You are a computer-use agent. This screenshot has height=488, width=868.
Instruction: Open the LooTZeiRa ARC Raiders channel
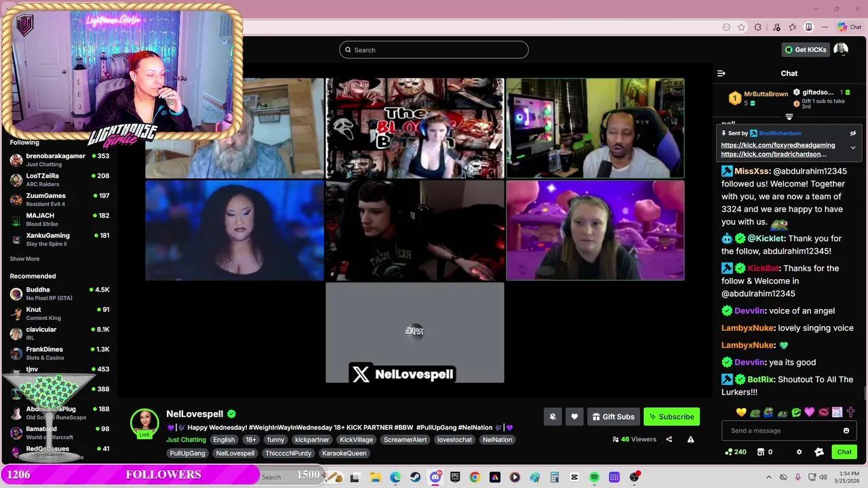tap(60, 180)
